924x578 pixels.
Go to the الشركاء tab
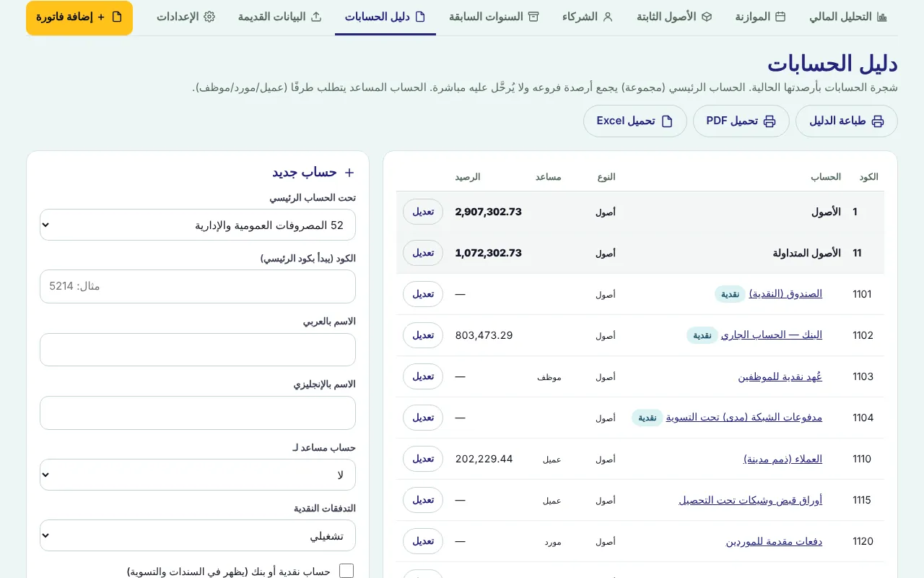point(588,17)
